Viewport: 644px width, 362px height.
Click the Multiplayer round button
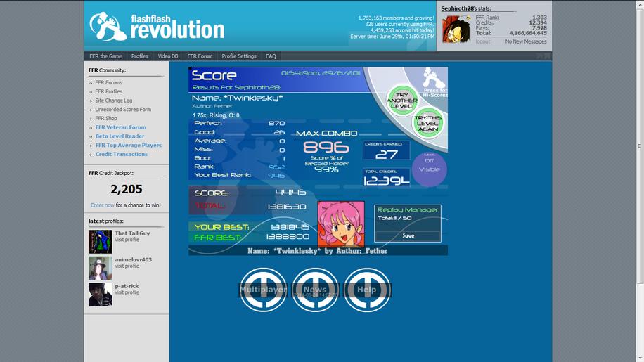click(263, 290)
